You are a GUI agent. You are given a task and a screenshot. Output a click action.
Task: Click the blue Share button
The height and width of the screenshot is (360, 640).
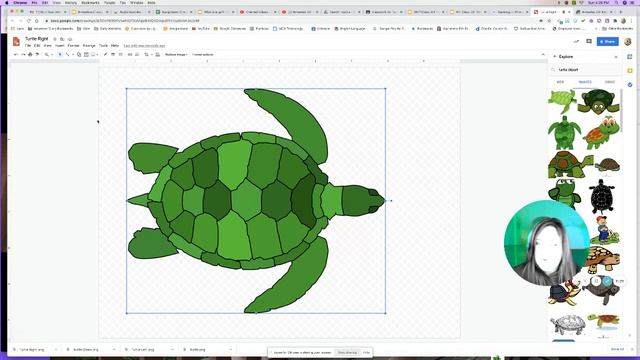click(x=607, y=41)
